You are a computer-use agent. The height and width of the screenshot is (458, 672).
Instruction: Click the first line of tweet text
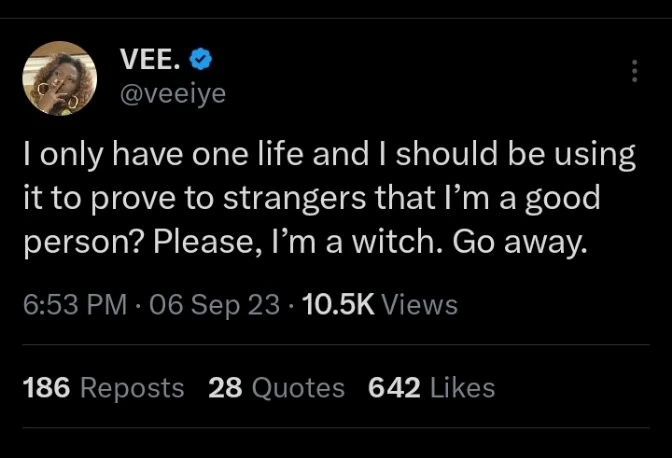329,156
